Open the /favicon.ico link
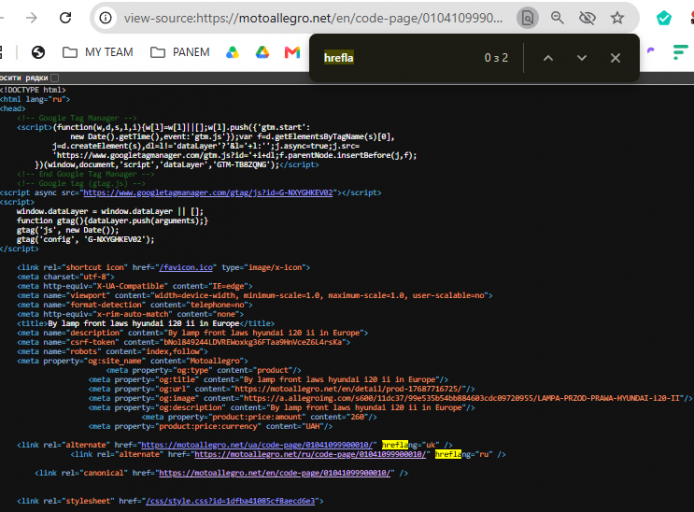Screen dimensions: 694x512 [x=186, y=267]
